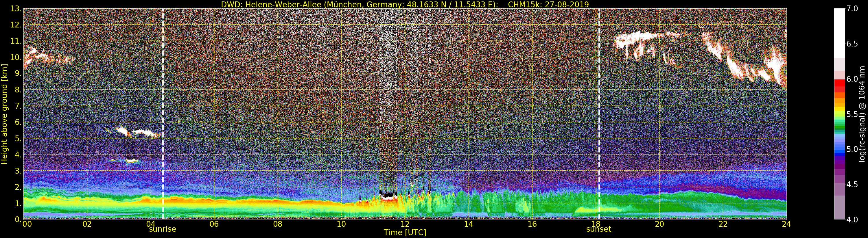The height and width of the screenshot is (238, 868).
Task: Click the '11.' height tick label
Action: 16,41
